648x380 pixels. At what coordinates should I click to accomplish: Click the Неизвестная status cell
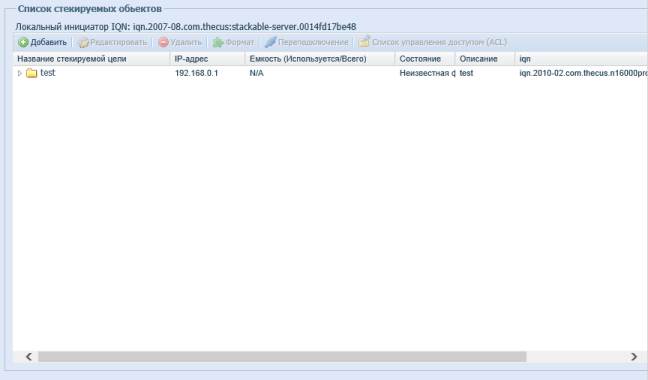(x=427, y=73)
